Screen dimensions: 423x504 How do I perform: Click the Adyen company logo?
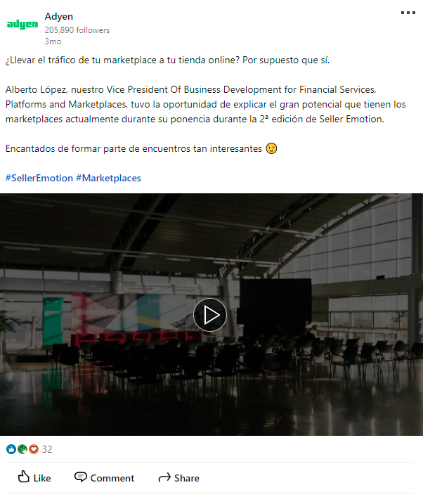(22, 24)
